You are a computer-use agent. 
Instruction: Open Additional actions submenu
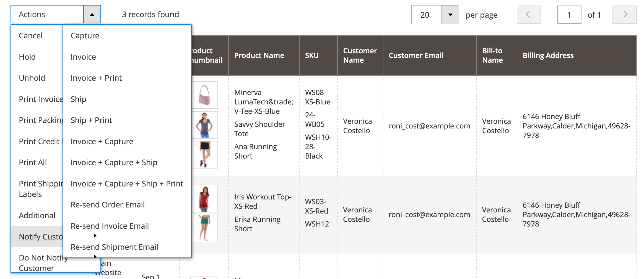pyautogui.click(x=37, y=215)
